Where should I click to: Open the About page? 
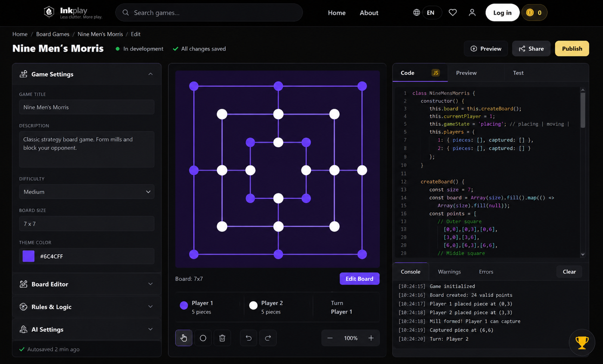[369, 13]
